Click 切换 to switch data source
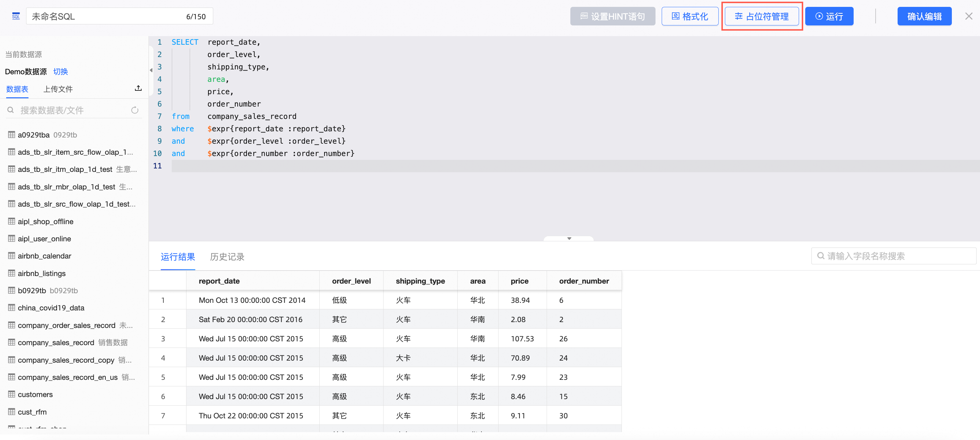The width and height of the screenshot is (980, 440). tap(60, 71)
